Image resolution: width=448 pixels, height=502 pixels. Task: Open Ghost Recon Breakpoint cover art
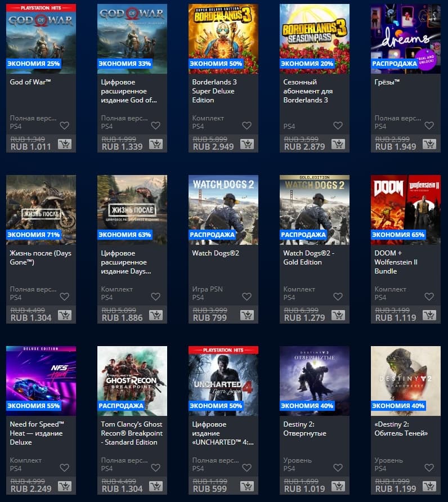tap(132, 380)
